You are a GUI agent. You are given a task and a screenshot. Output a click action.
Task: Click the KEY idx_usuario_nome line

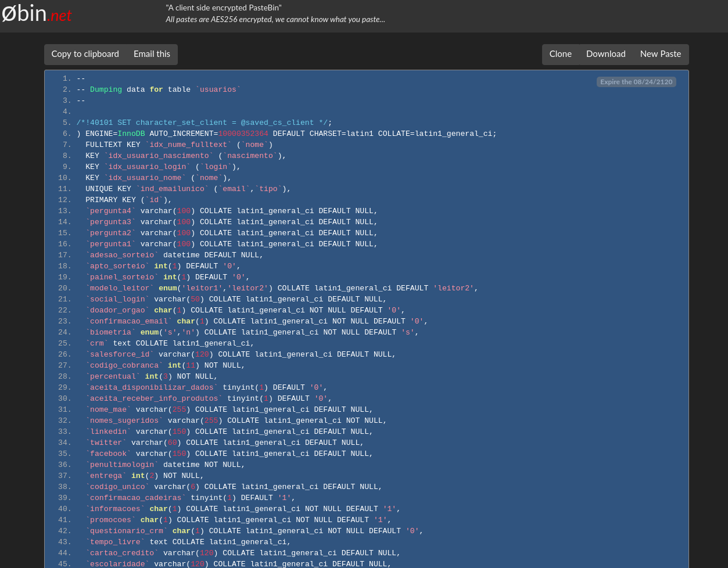(159, 178)
